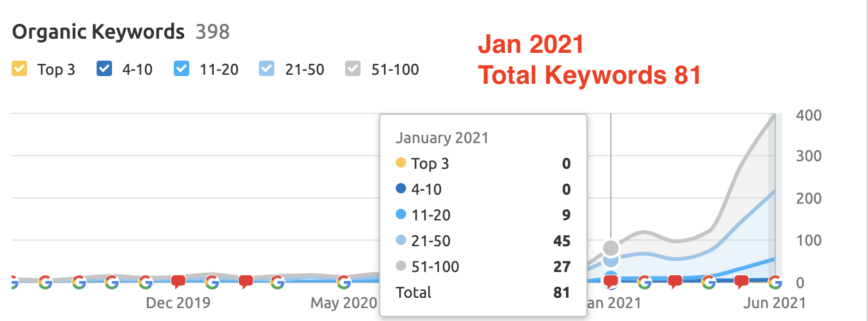
Task: Click the gray 51-100 data point on chart
Action: pyautogui.click(x=611, y=248)
